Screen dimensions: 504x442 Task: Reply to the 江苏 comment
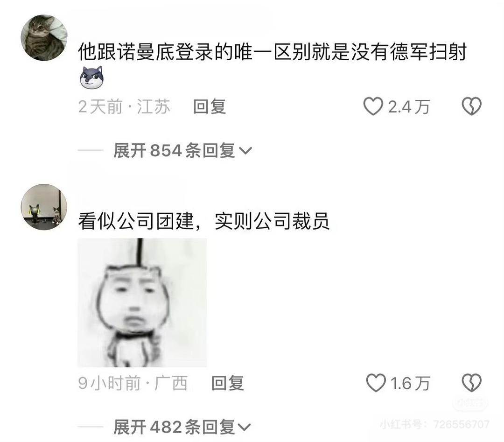coord(210,107)
